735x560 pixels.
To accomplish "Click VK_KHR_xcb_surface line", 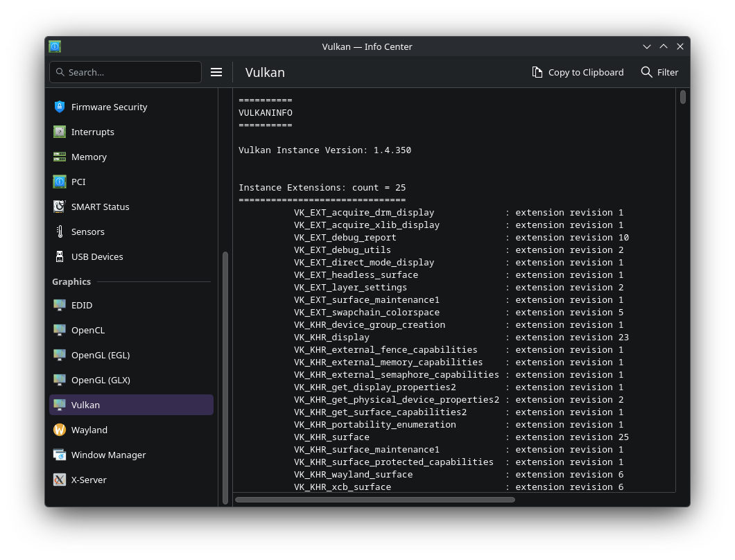I will pos(458,487).
